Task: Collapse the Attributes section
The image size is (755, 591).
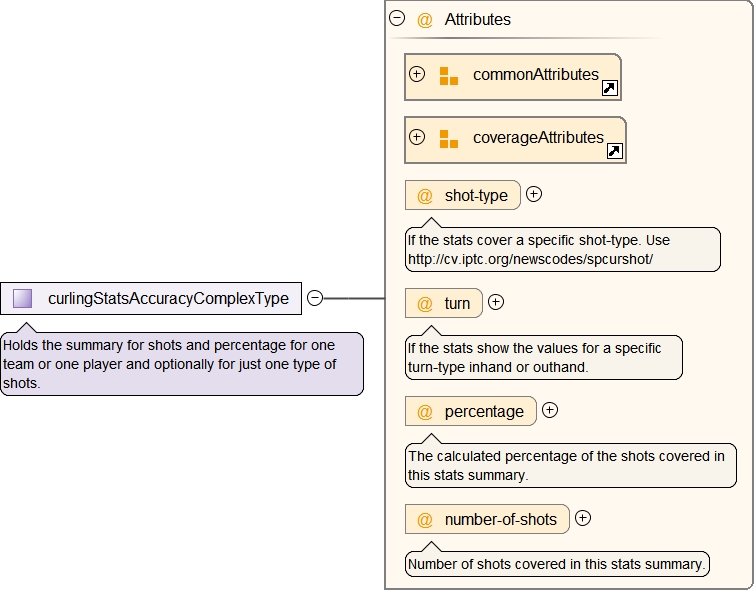Action: click(x=397, y=18)
